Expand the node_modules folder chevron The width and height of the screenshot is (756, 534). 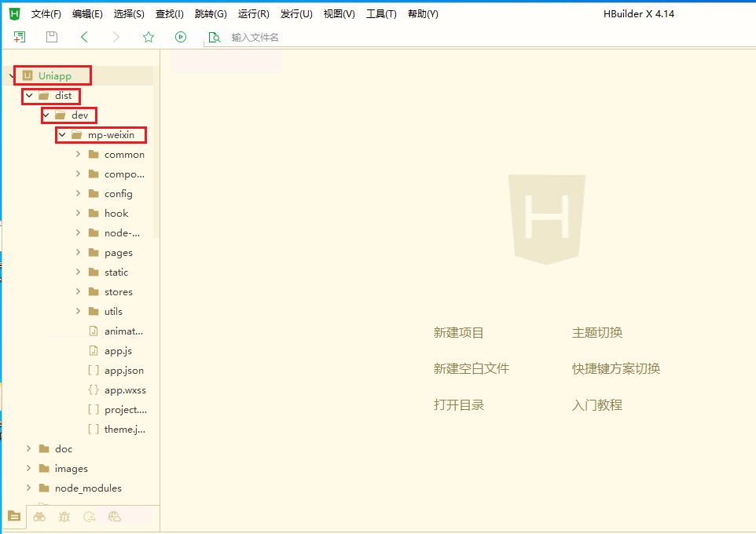[28, 488]
